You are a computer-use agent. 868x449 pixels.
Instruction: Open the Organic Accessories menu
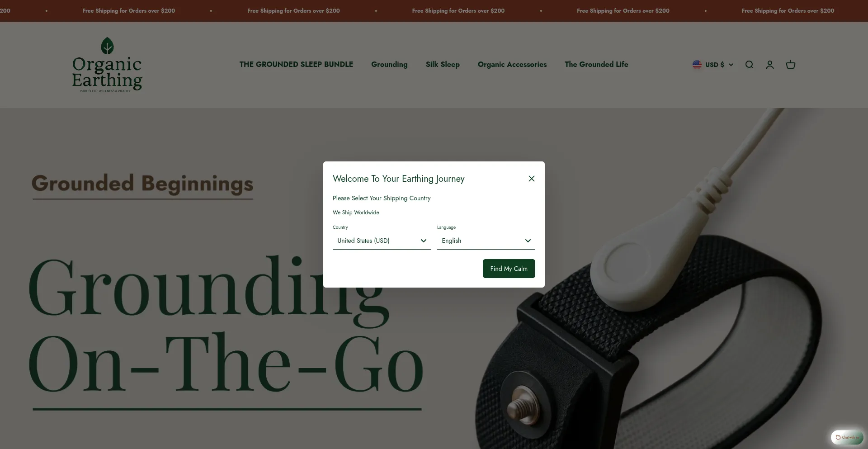tap(512, 64)
